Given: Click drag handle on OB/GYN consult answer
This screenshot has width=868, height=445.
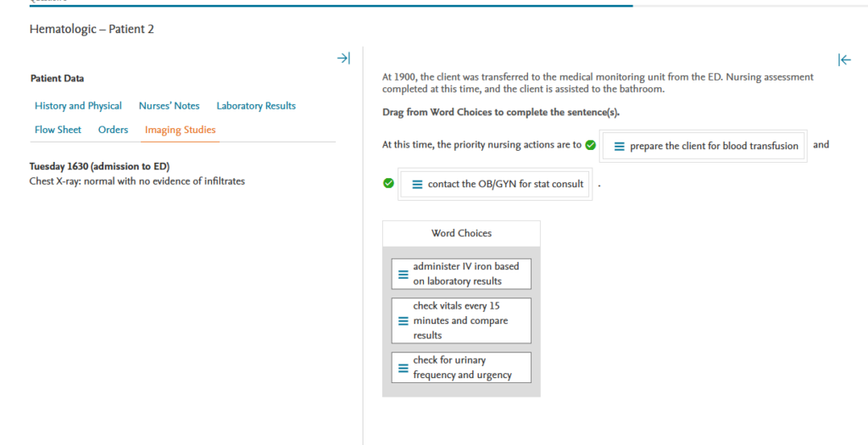Looking at the screenshot, I should tap(417, 184).
